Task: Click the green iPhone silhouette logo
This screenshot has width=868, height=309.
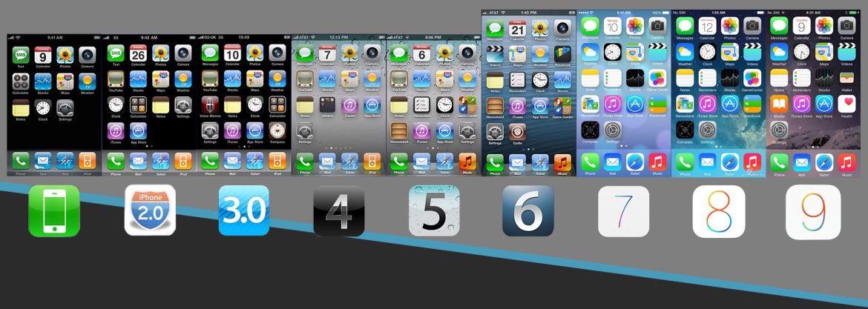Action: click(x=54, y=211)
